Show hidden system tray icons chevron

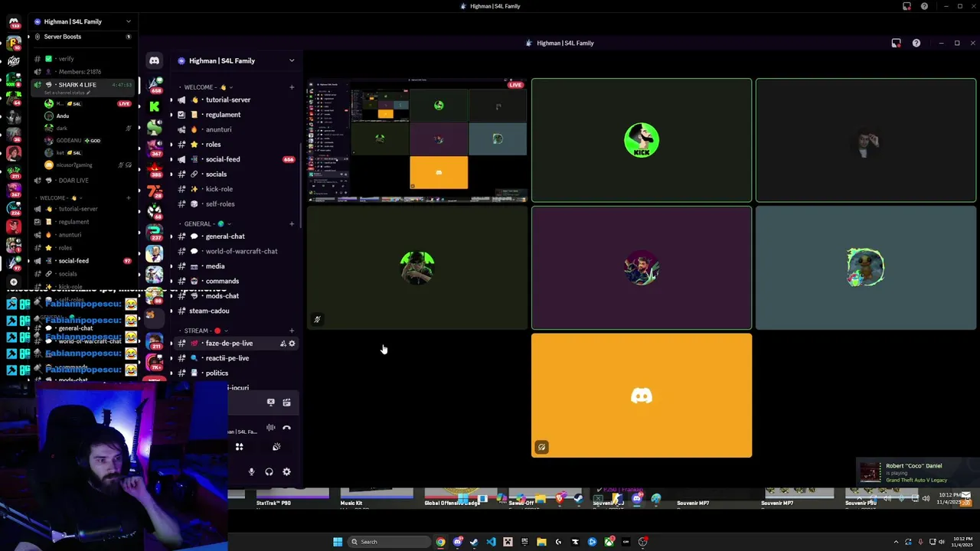(x=896, y=542)
